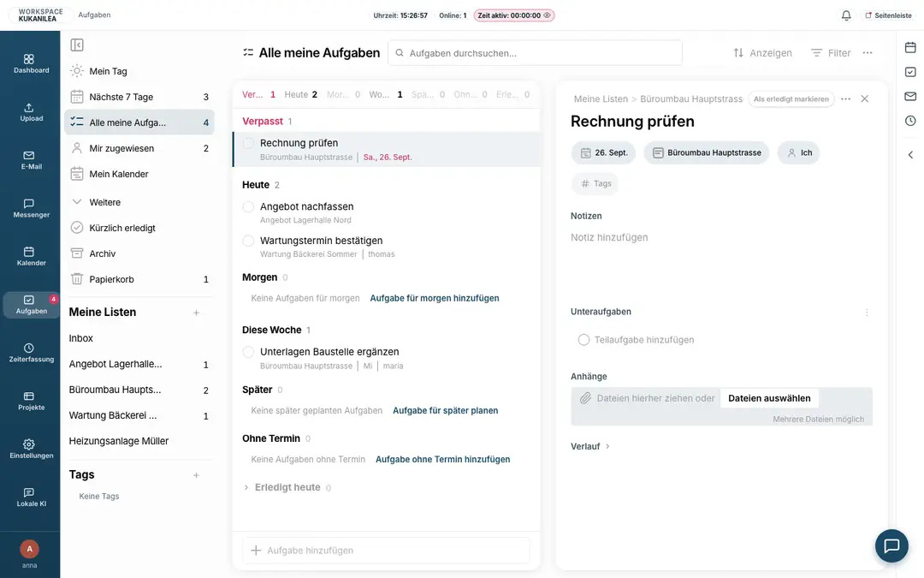Expand the right rail chevron arrow

tap(910, 154)
